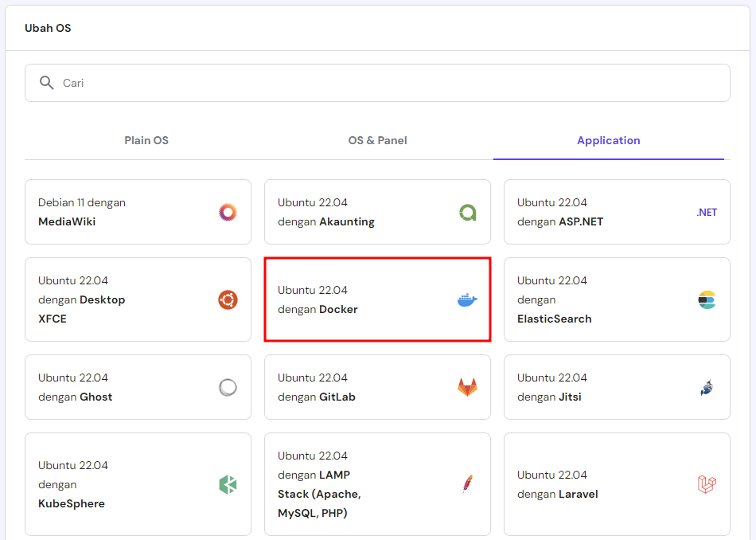Click the GitLab fox logo icon

(x=467, y=387)
